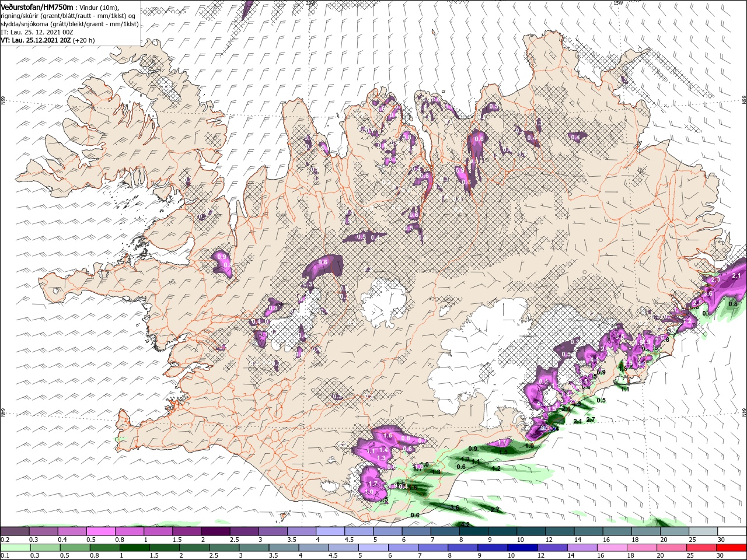Screen dimensions: 747x560
Task: Pick upper legend white swatch at 30
Action: (732, 531)
